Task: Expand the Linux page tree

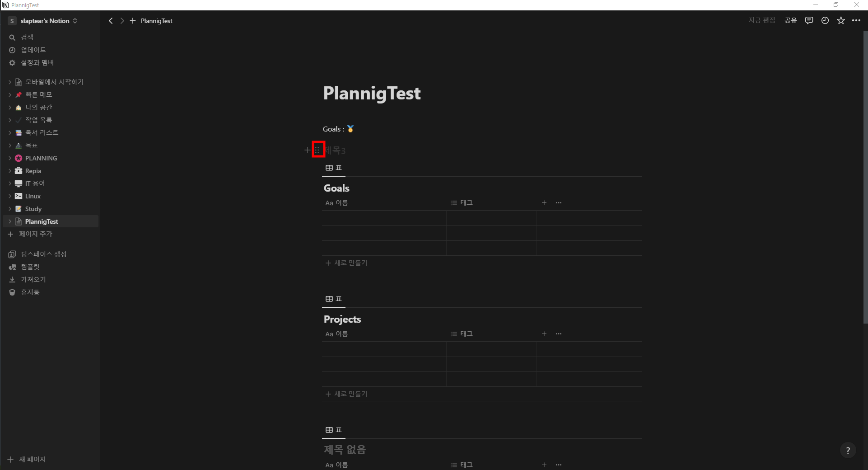Action: (10, 196)
